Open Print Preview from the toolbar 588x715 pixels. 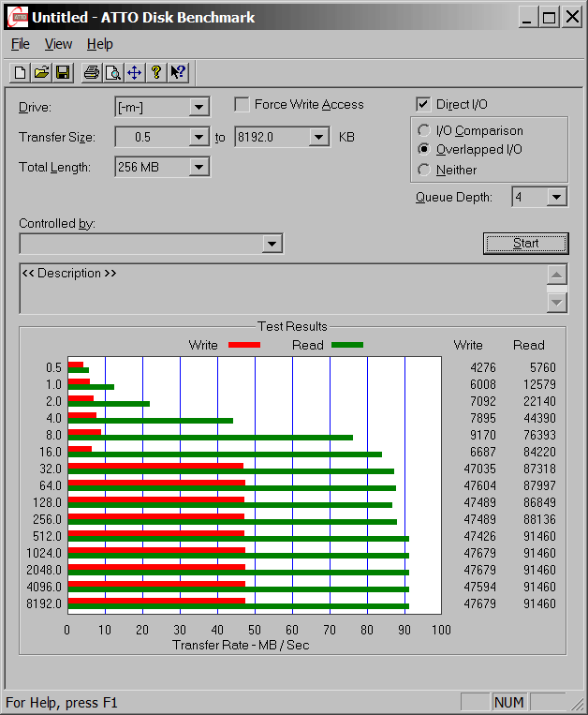click(x=112, y=72)
